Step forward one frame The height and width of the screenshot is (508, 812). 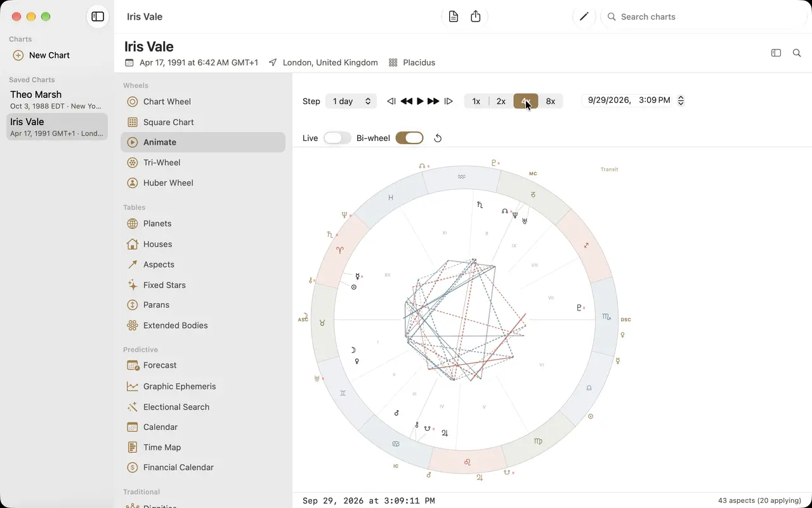[449, 101]
